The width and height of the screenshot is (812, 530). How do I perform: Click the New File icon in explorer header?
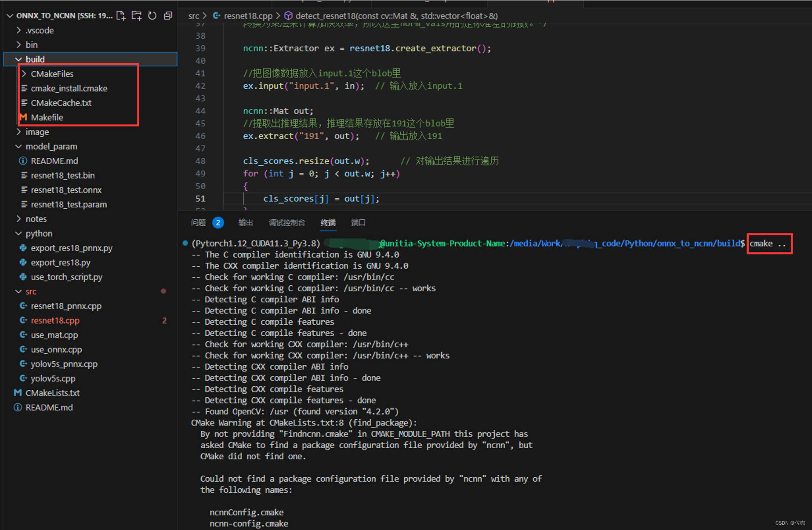click(121, 16)
